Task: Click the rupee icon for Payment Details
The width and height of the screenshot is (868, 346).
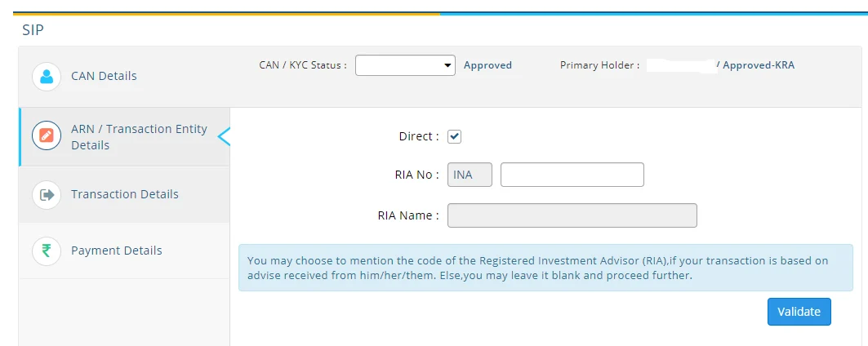Action: 47,251
